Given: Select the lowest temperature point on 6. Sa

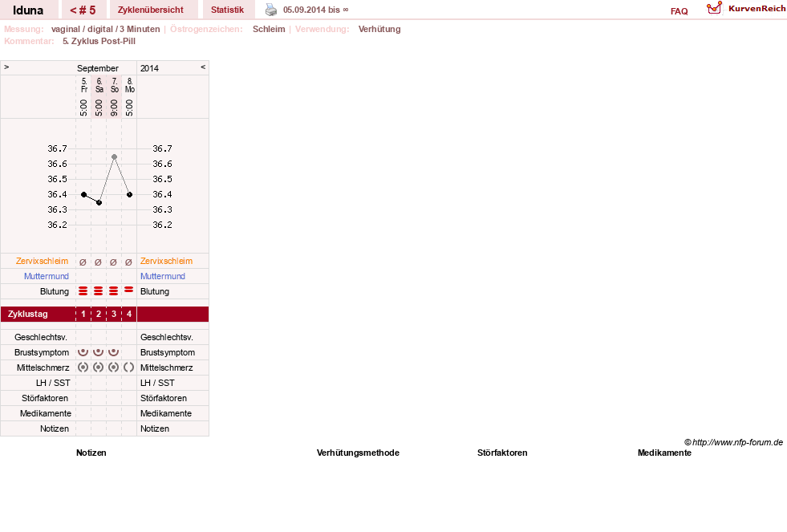Looking at the screenshot, I should pos(99,203).
